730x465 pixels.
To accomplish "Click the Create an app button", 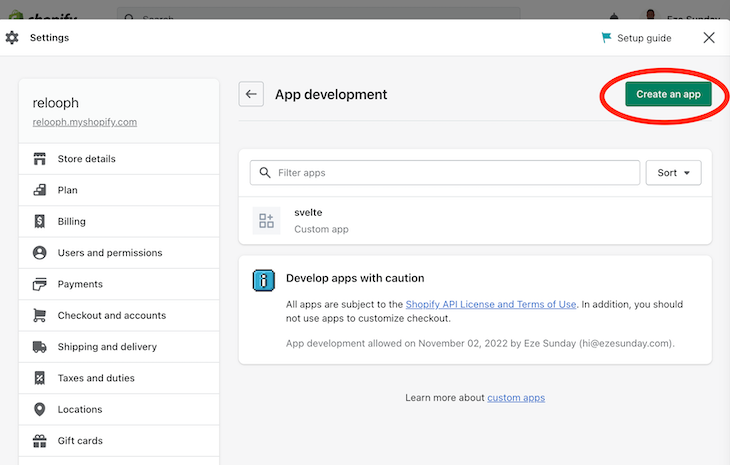I will (668, 94).
